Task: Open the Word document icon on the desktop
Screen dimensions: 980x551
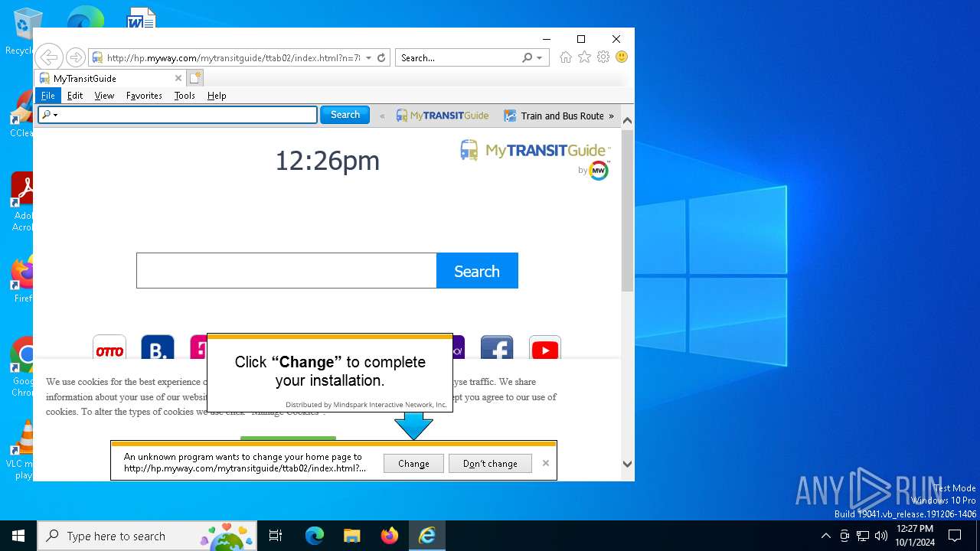Action: 141,18
